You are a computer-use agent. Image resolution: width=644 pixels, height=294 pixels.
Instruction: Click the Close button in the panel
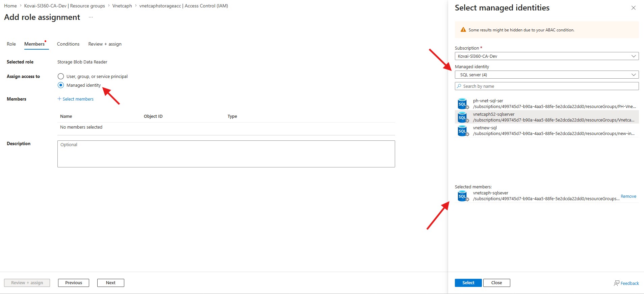pyautogui.click(x=496, y=283)
